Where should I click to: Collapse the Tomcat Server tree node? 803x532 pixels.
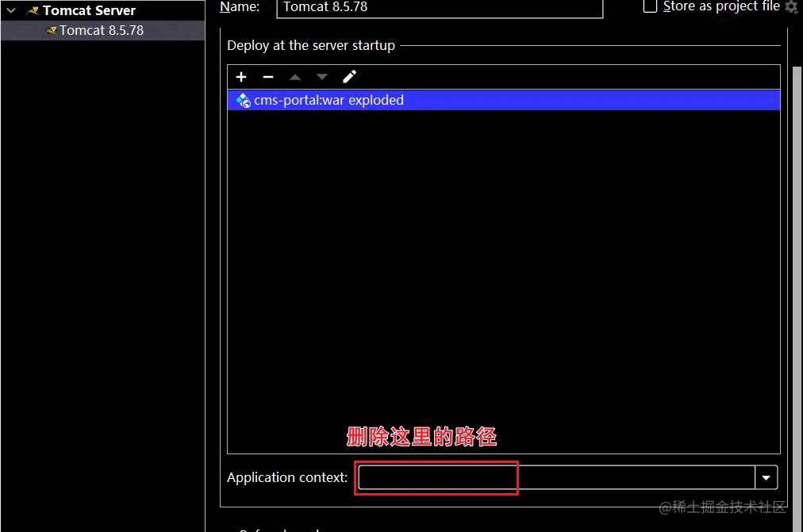pyautogui.click(x=11, y=10)
